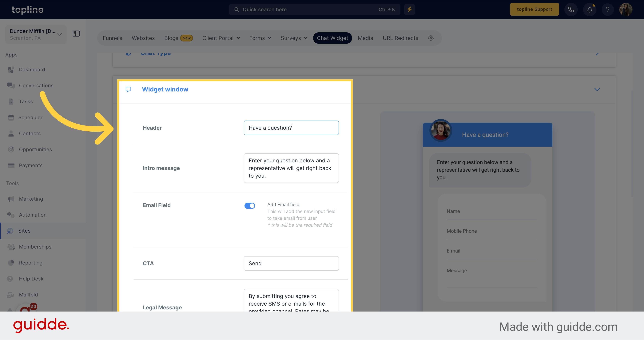The width and height of the screenshot is (644, 340).
Task: Click the Reporting icon in sidebar
Action: (11, 263)
